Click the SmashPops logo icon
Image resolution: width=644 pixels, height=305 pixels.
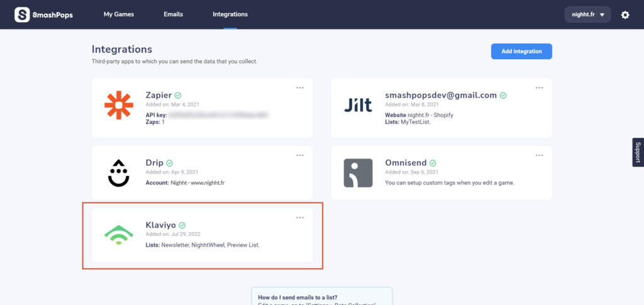pyautogui.click(x=22, y=14)
